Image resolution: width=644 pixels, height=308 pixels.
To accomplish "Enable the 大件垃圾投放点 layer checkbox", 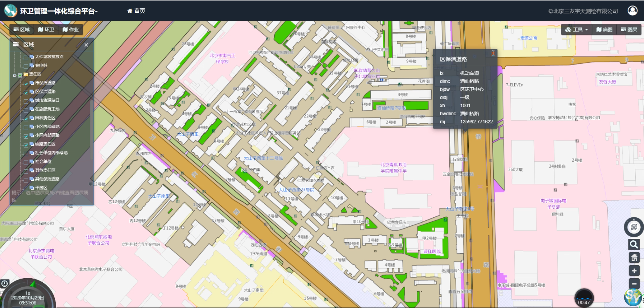I will (x=26, y=58).
